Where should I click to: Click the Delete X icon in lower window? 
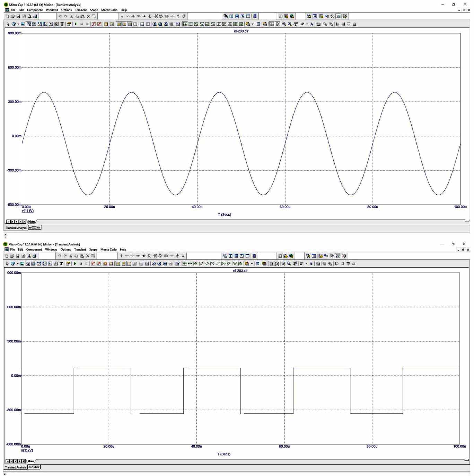click(x=87, y=256)
